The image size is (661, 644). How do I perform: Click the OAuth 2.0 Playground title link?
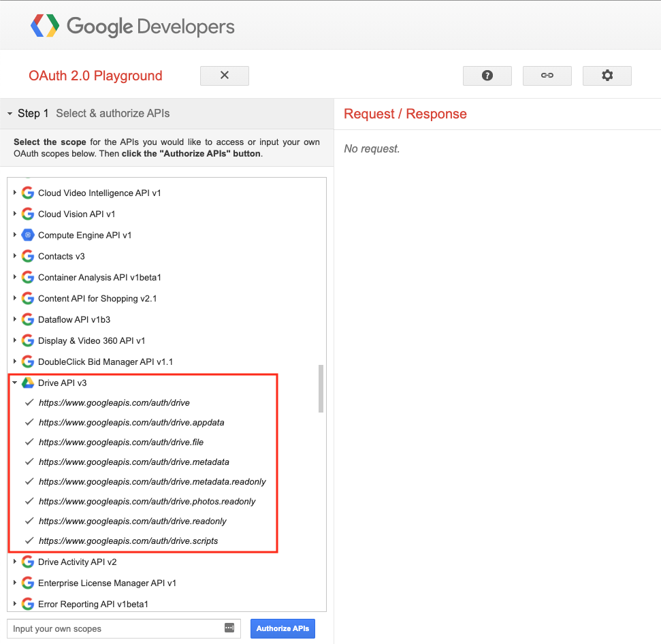coord(95,76)
